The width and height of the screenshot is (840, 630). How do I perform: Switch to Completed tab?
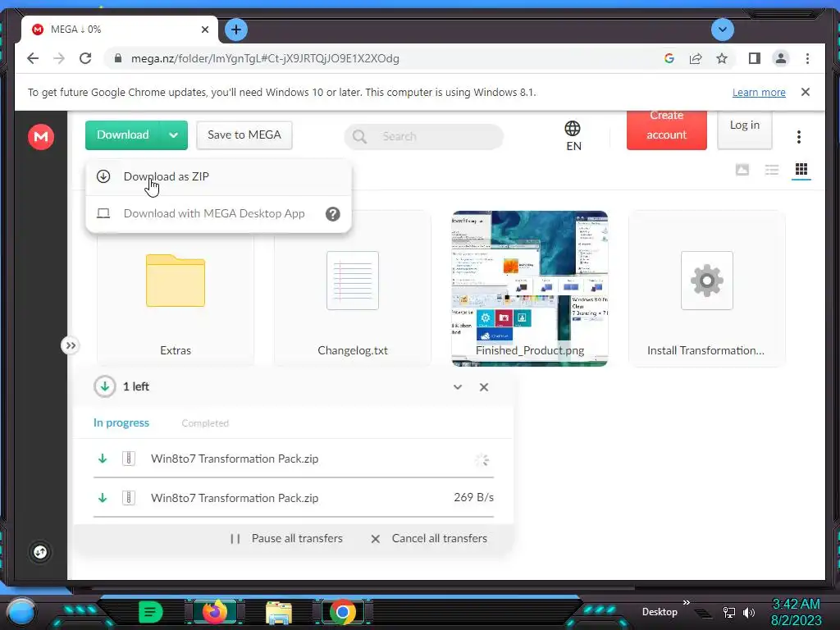tap(205, 423)
